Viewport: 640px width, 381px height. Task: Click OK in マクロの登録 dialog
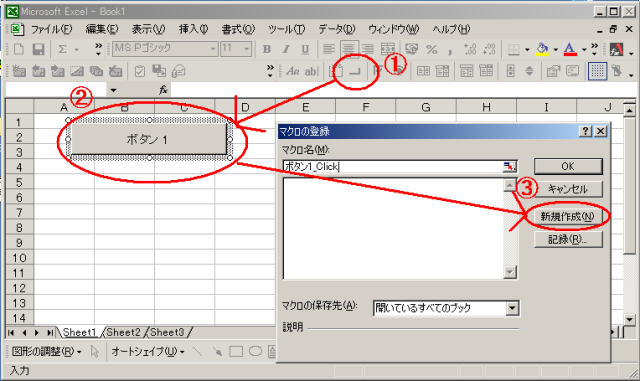point(568,166)
